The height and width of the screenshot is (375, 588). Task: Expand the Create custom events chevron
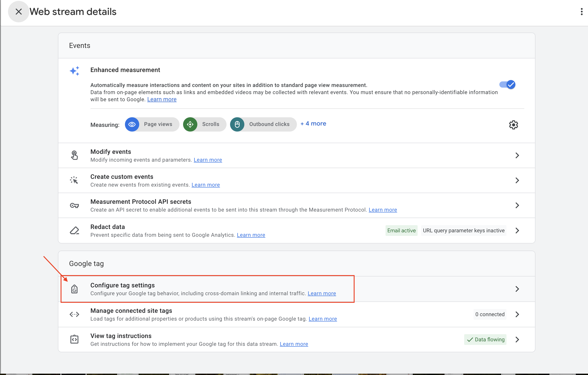(517, 180)
